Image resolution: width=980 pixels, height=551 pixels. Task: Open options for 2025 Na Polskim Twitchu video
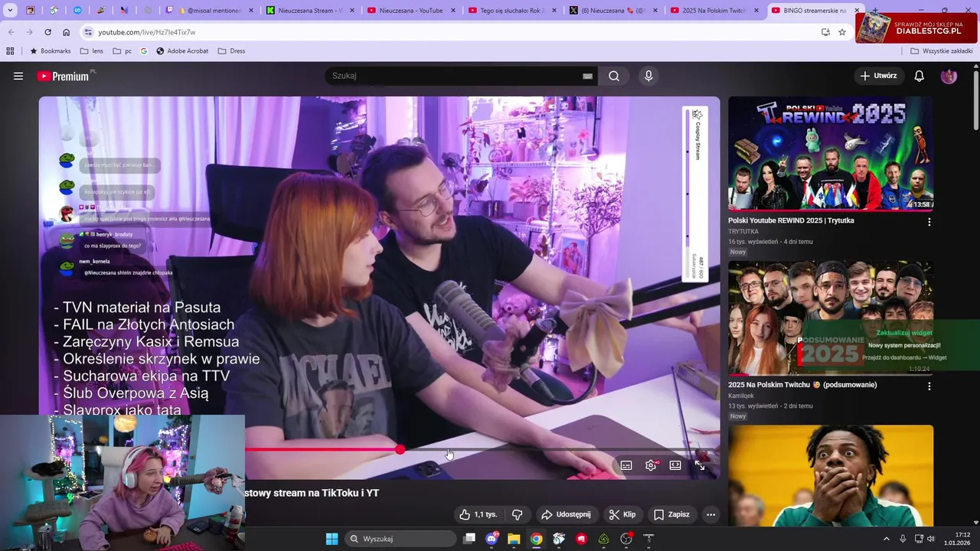(929, 386)
